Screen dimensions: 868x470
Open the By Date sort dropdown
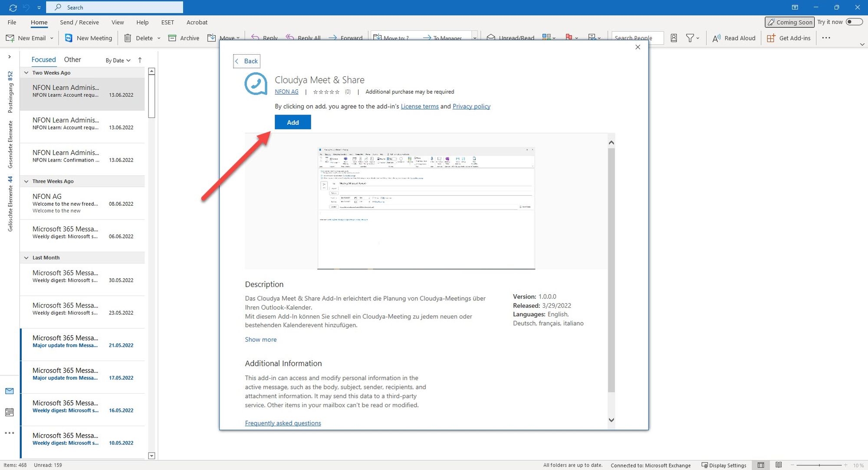click(118, 60)
